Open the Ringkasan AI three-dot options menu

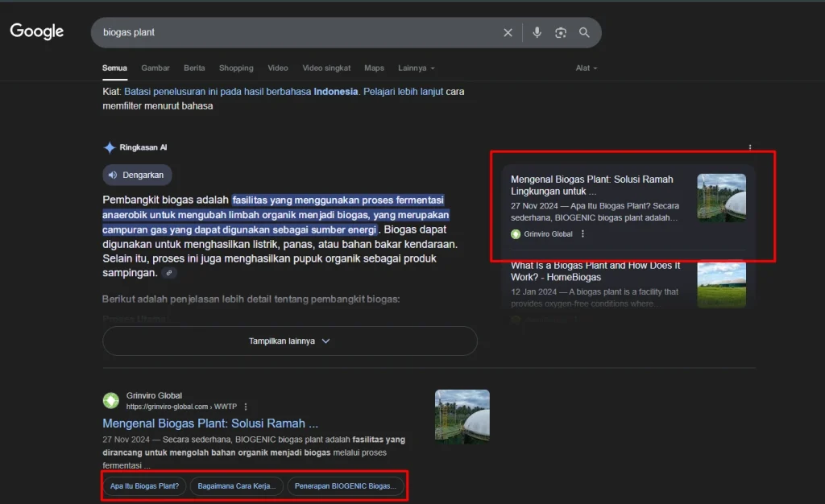click(x=750, y=147)
